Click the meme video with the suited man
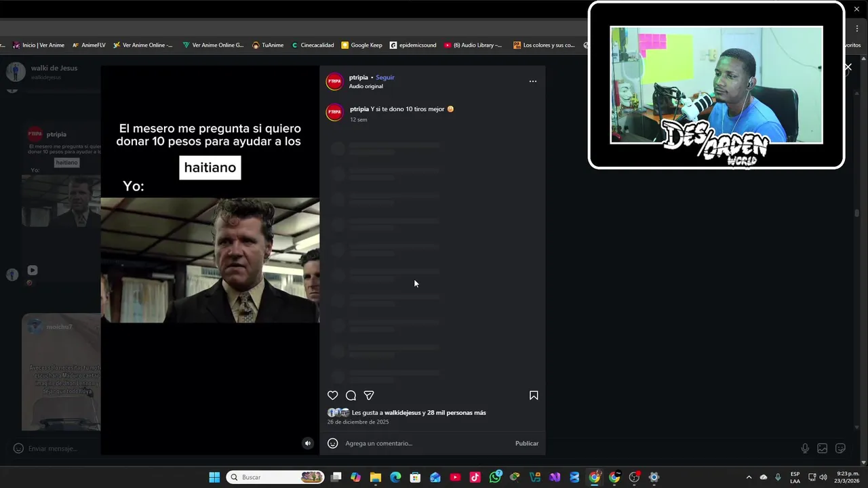Viewport: 868px width, 488px height. click(x=210, y=260)
